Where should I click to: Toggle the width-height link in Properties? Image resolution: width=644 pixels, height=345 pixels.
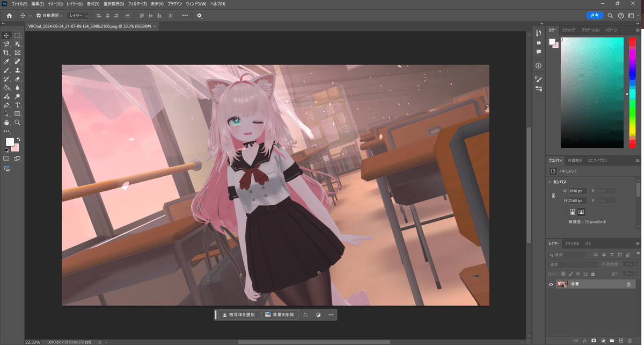coord(553,196)
